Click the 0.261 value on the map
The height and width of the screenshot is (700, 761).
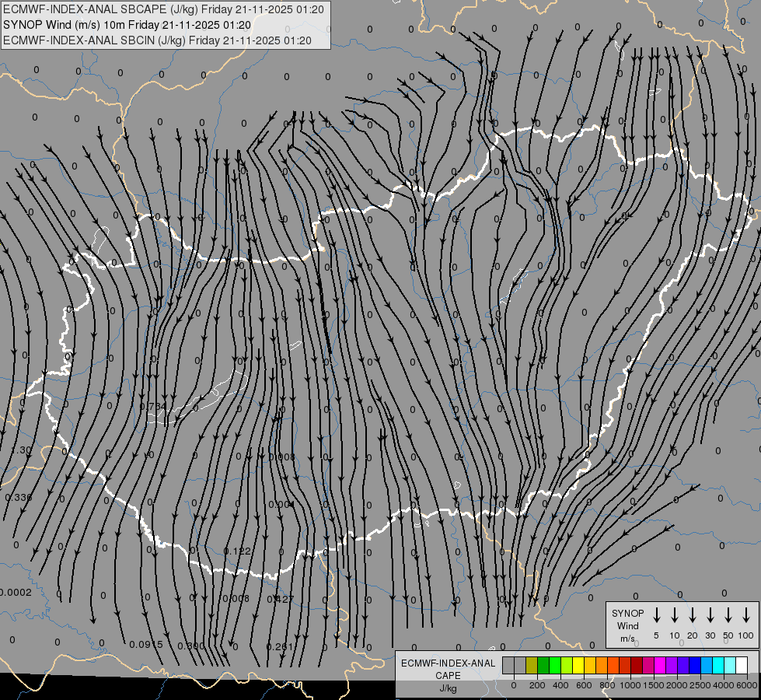coord(280,646)
